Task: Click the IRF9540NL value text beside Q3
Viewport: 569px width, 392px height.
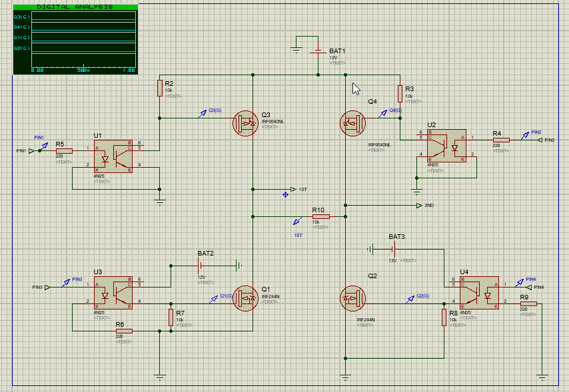Action: 273,122
